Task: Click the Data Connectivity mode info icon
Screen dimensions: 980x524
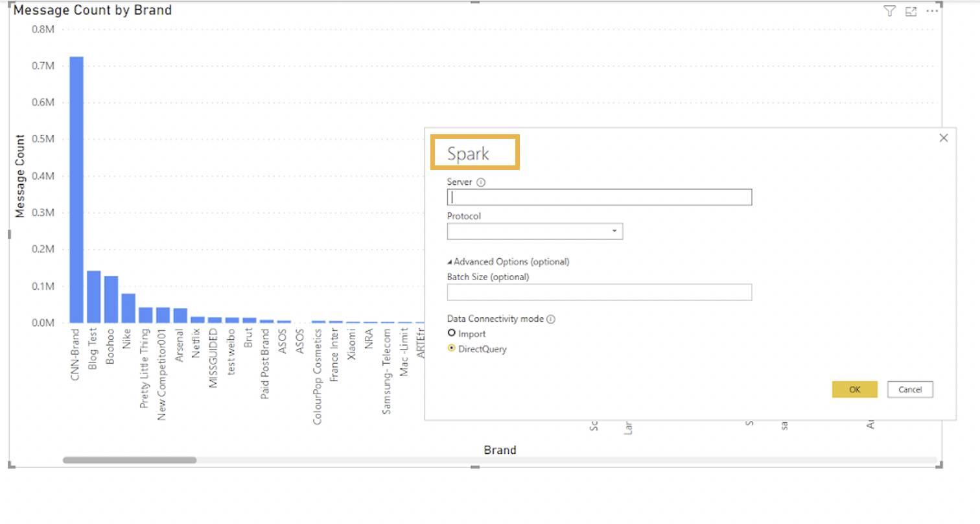Action: coord(551,319)
